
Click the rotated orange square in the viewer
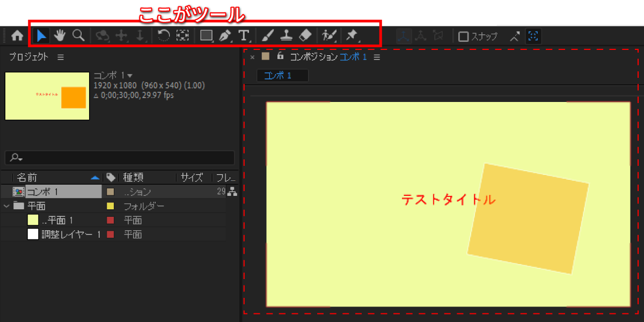pyautogui.click(x=528, y=218)
